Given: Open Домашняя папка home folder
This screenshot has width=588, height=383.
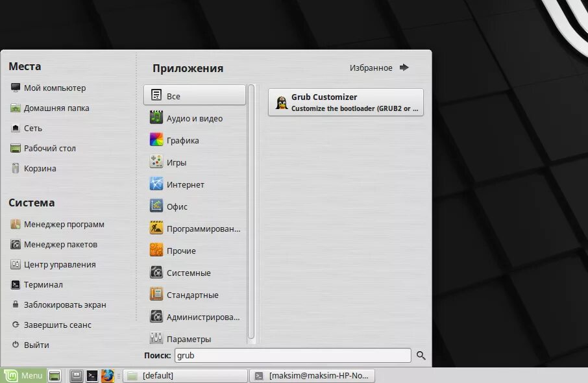Looking at the screenshot, I should click(x=50, y=108).
